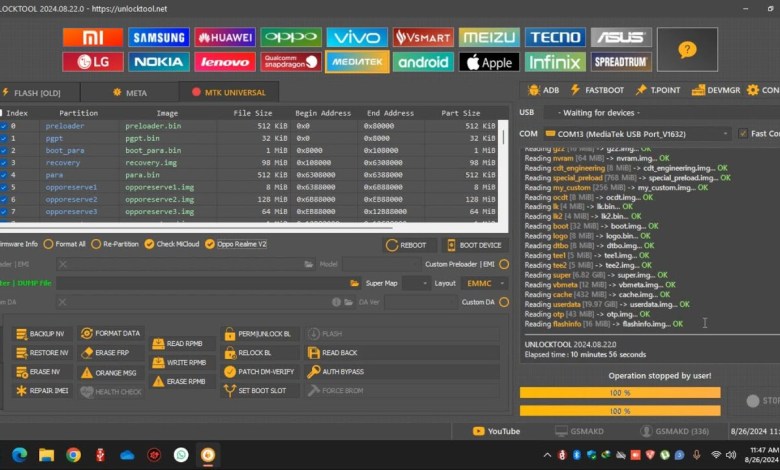This screenshot has height=470, width=780.
Task: Switch to MTK UNIVERSAL tab
Action: coord(229,93)
